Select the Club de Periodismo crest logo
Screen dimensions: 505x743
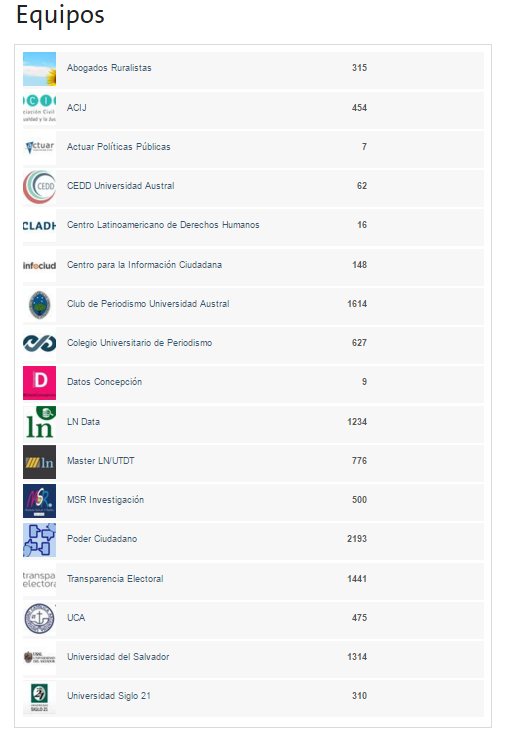click(39, 305)
